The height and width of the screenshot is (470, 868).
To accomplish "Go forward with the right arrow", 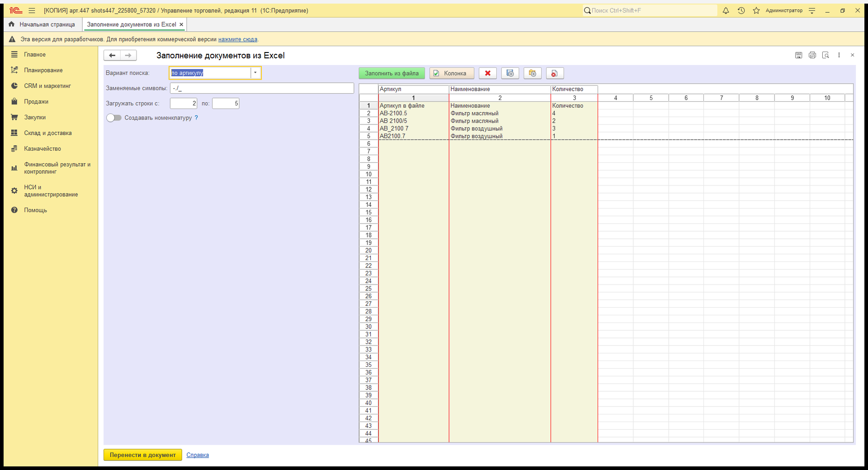I will (x=128, y=55).
